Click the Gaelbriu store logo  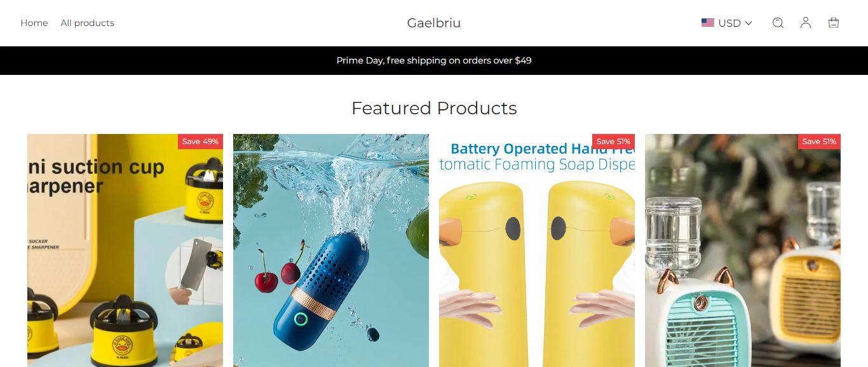tap(434, 23)
